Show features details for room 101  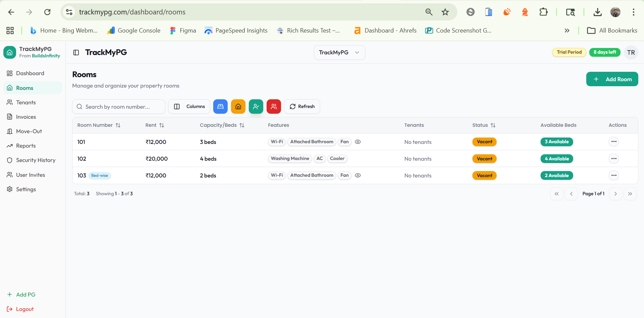pyautogui.click(x=358, y=142)
